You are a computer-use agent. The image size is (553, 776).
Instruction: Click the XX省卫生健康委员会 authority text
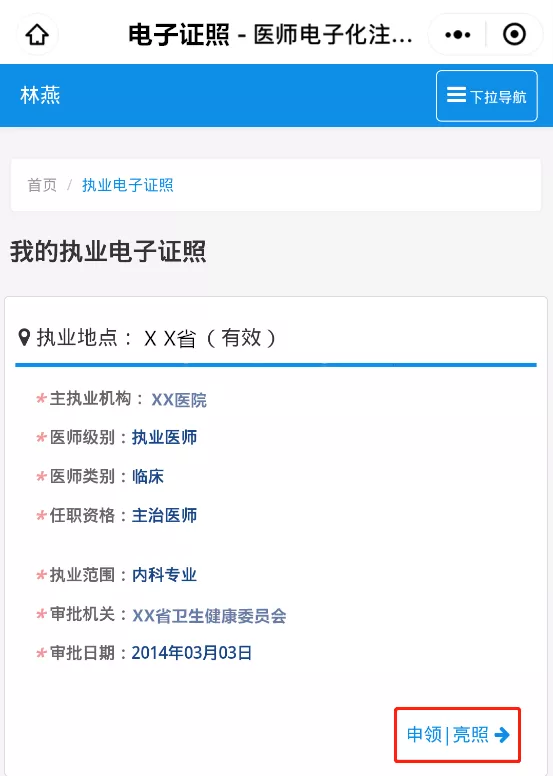pos(209,616)
